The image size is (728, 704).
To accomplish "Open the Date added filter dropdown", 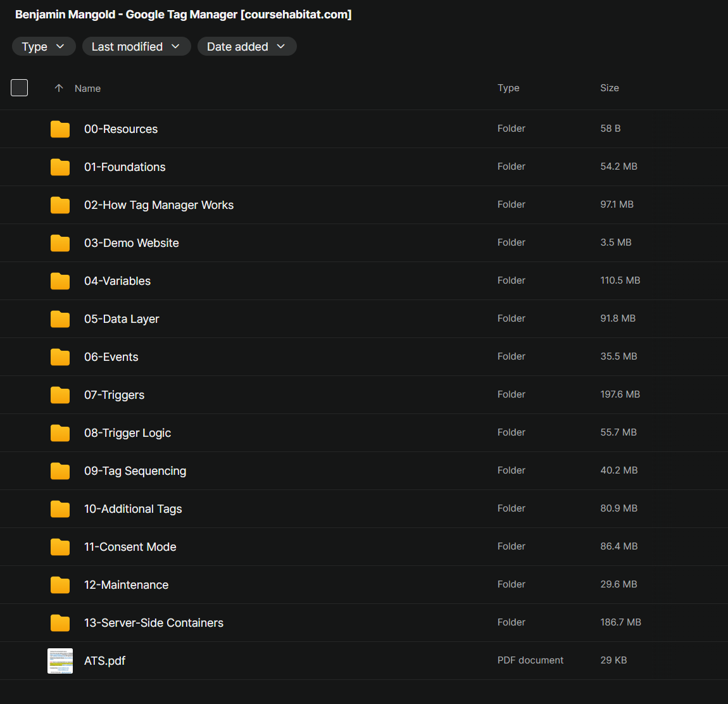I will coord(246,47).
